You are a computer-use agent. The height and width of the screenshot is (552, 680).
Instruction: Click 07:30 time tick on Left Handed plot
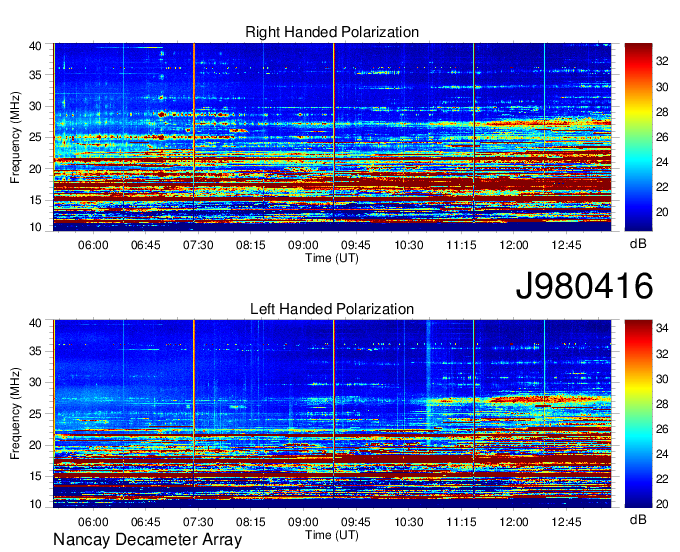[198, 522]
